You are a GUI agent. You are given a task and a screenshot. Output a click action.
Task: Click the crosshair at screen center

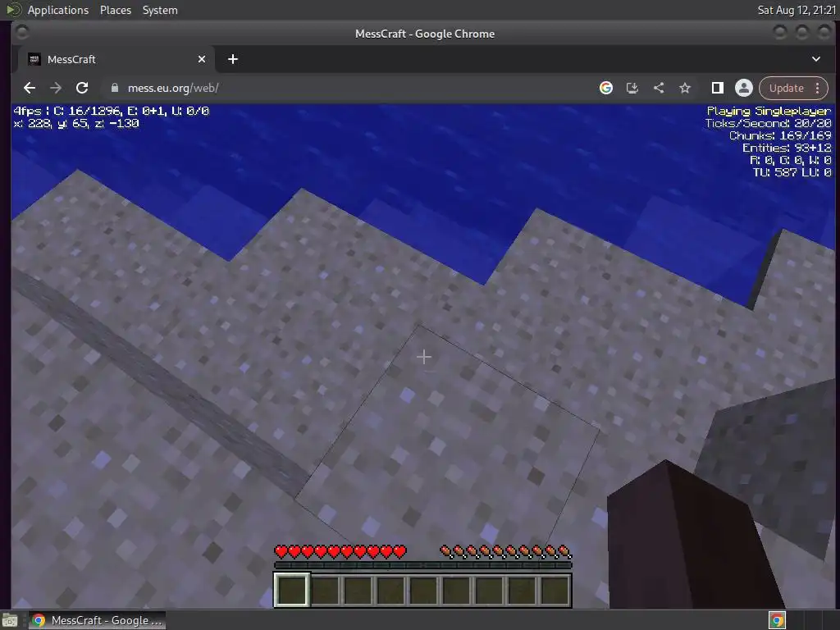424,357
